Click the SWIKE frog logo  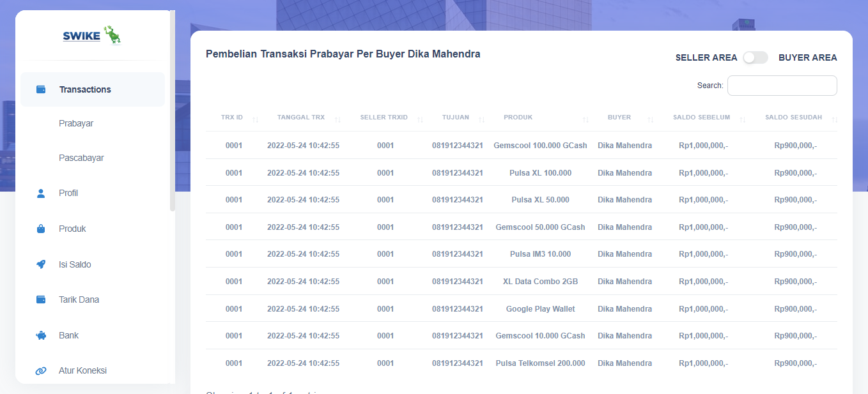pyautogui.click(x=93, y=36)
